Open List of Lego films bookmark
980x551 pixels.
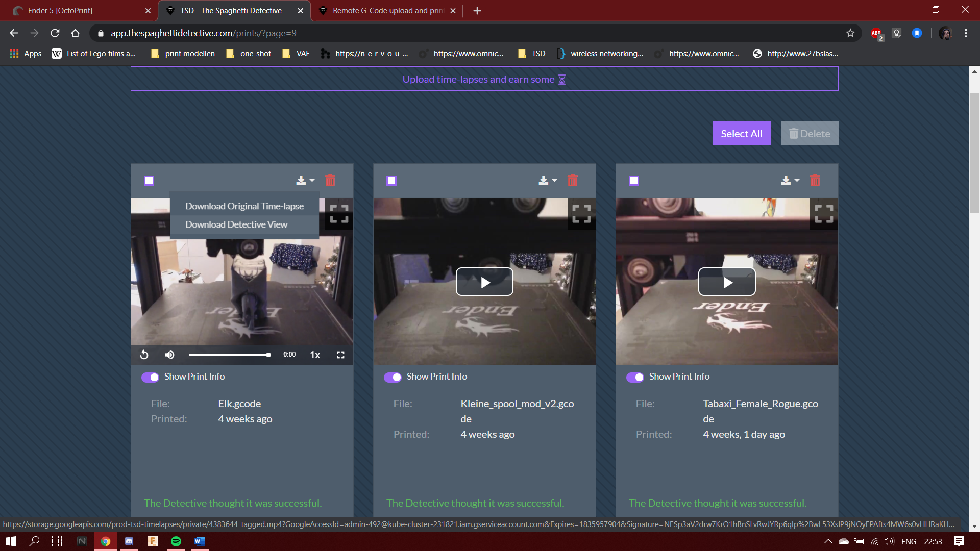click(94, 54)
